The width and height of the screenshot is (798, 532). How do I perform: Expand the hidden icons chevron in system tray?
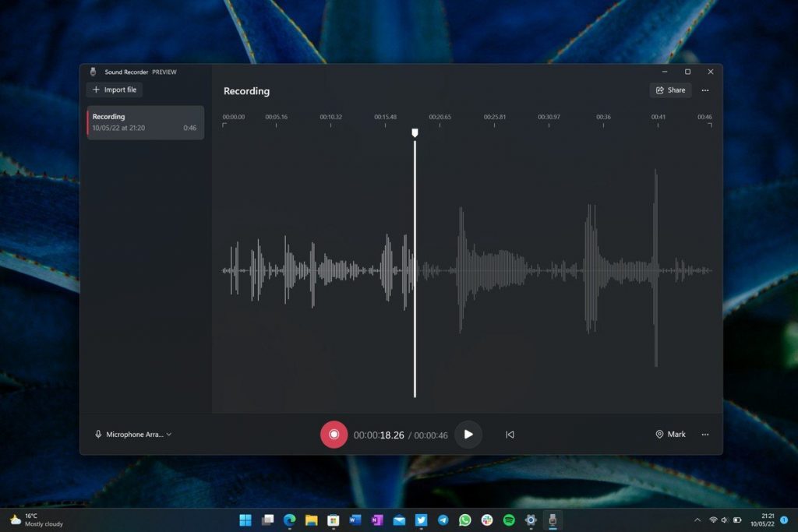(697, 520)
